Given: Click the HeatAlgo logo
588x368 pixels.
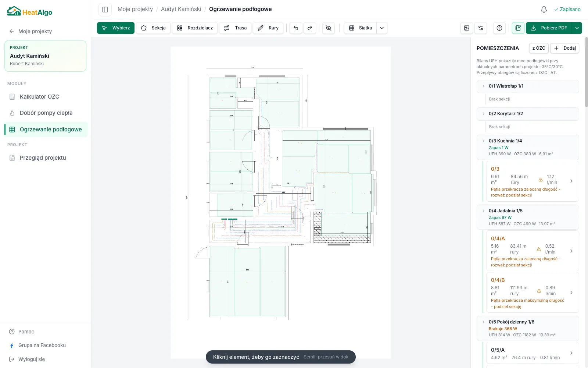Looking at the screenshot, I should point(30,11).
